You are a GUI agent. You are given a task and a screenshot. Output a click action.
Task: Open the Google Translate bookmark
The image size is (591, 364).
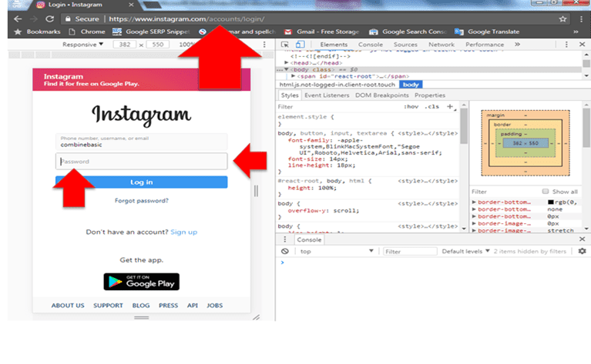(487, 32)
